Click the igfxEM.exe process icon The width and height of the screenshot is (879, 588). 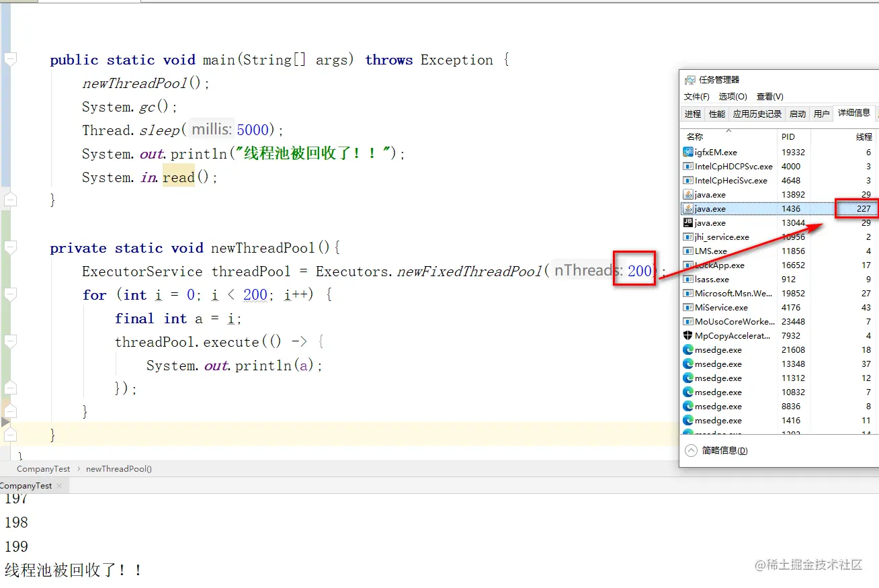click(688, 152)
